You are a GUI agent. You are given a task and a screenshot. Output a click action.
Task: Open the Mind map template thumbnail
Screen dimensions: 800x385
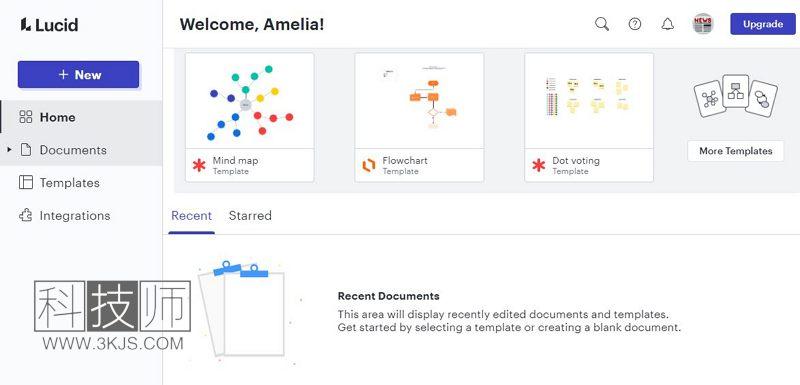249,101
